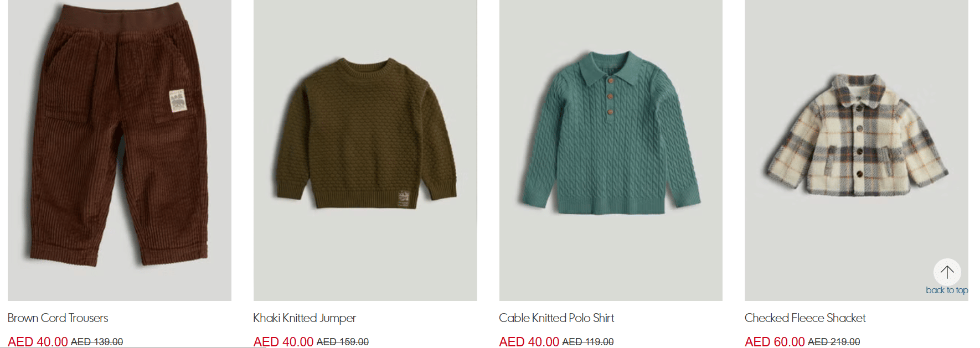Click the Cable Knitted Polo Shirt title
The image size is (980, 348).
556,318
